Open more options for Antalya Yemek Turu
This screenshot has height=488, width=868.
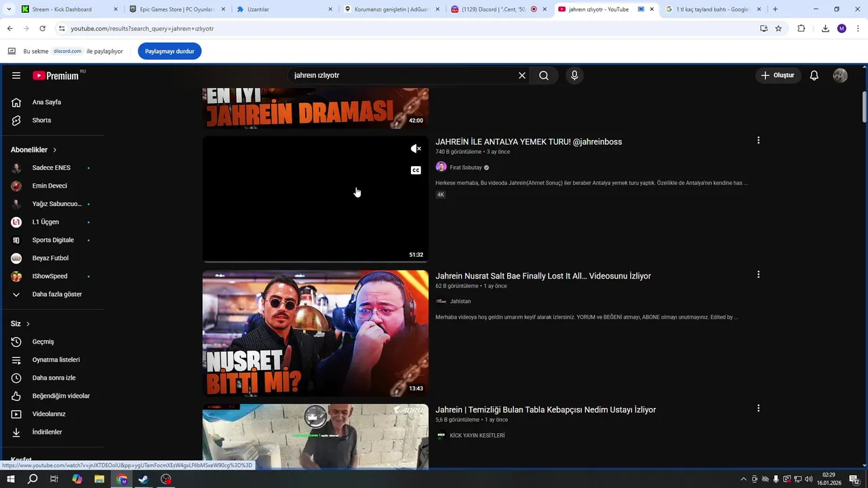point(758,140)
